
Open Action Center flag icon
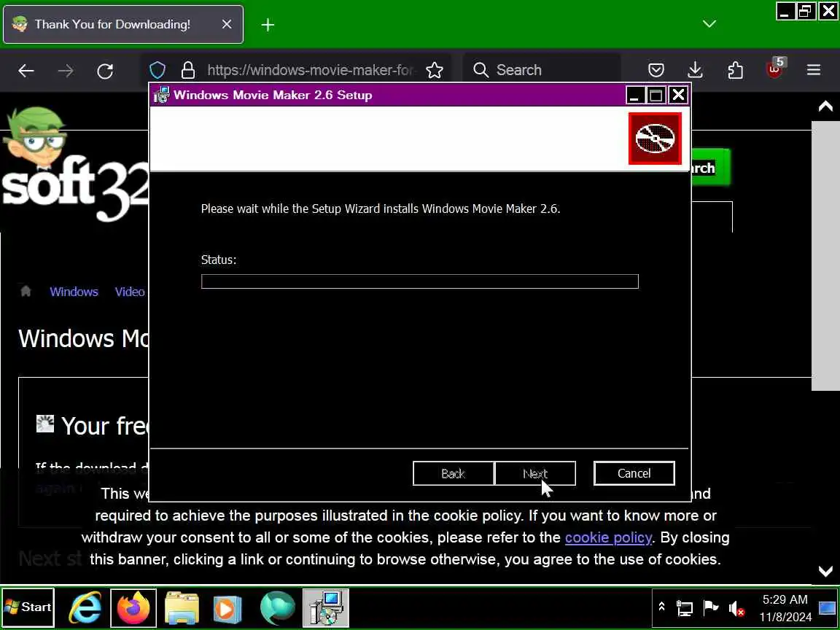pyautogui.click(x=710, y=607)
